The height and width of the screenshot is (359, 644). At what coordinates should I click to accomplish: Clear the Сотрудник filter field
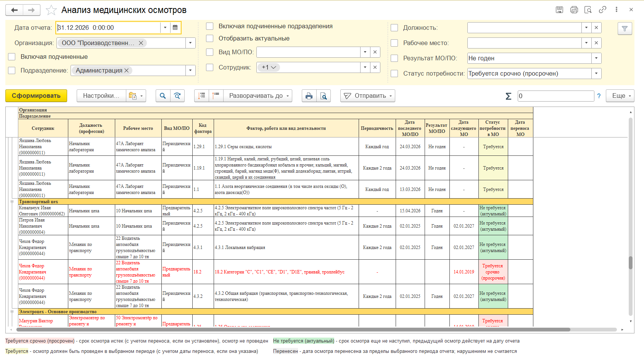375,67
